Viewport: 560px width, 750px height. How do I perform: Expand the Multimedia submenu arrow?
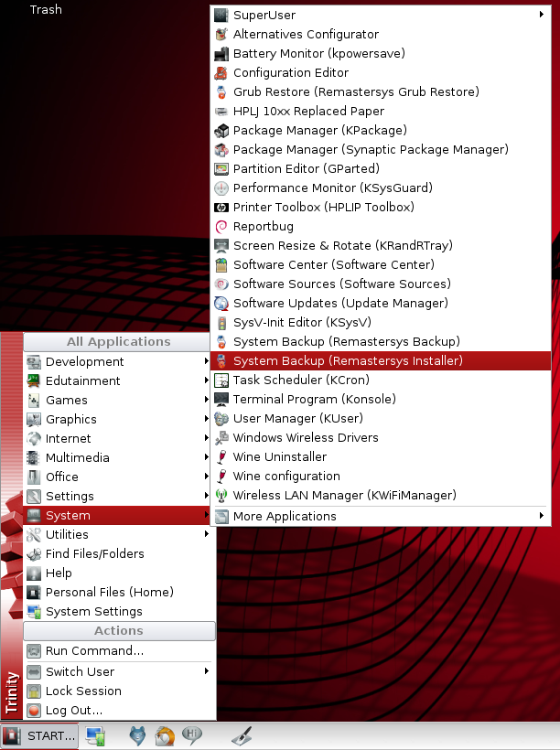click(206, 456)
